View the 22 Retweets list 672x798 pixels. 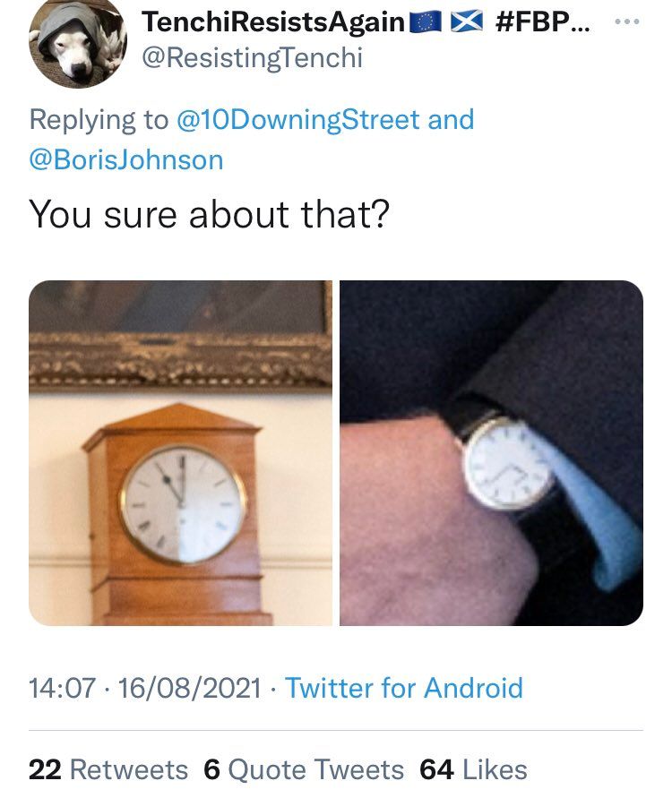tap(108, 769)
